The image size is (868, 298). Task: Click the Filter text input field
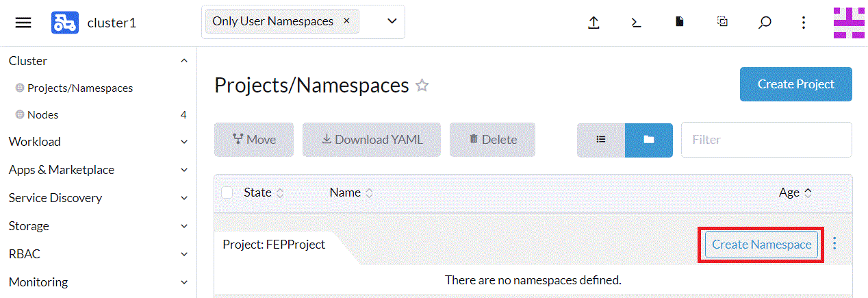pyautogui.click(x=766, y=140)
